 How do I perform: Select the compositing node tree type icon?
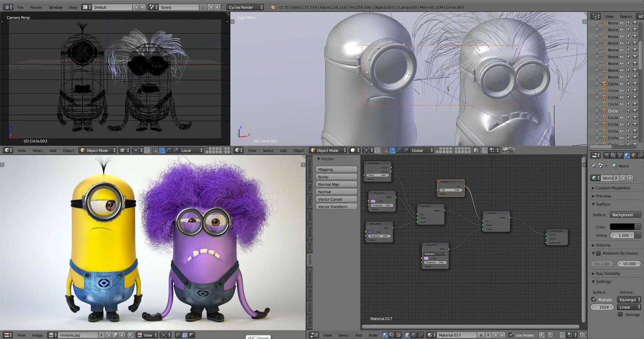391,335
